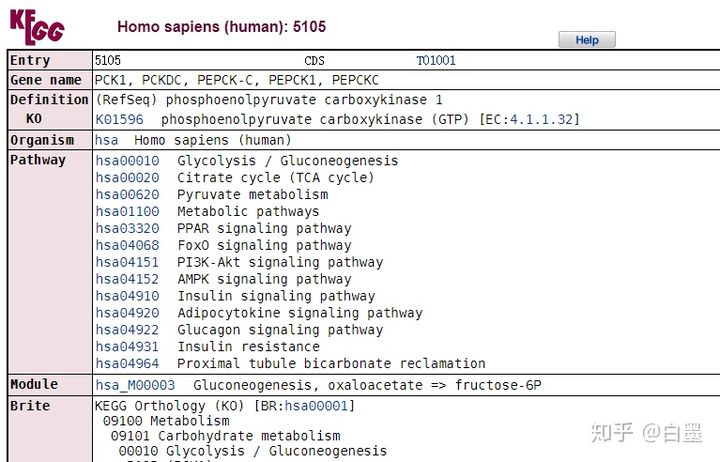Open pathway hsa00010 Glycolysis link
This screenshot has height=462, width=720.
pos(127,161)
